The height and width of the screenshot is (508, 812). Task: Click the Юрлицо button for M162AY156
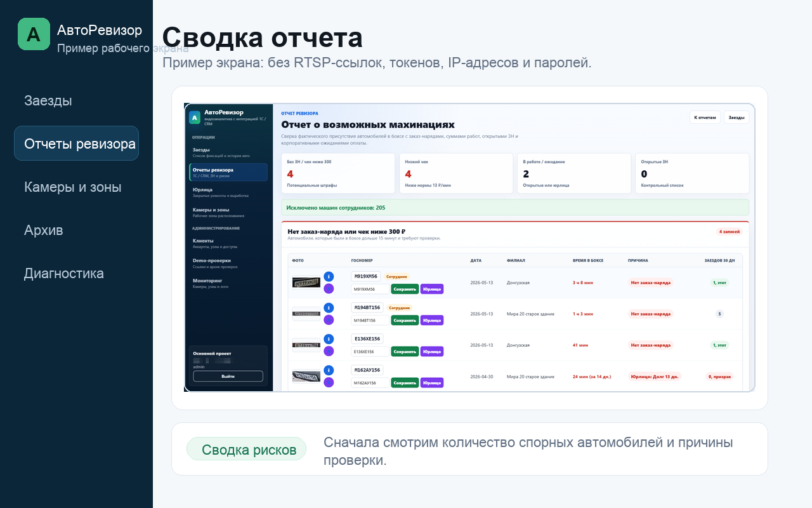432,383
